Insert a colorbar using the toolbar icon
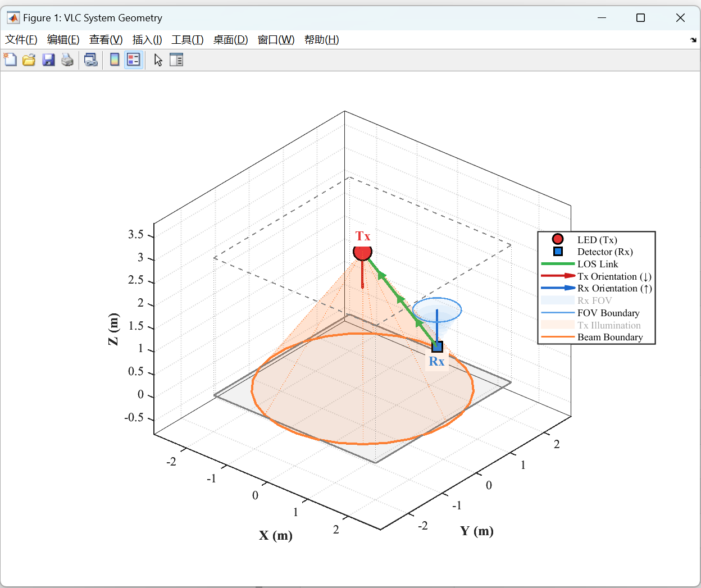 115,60
